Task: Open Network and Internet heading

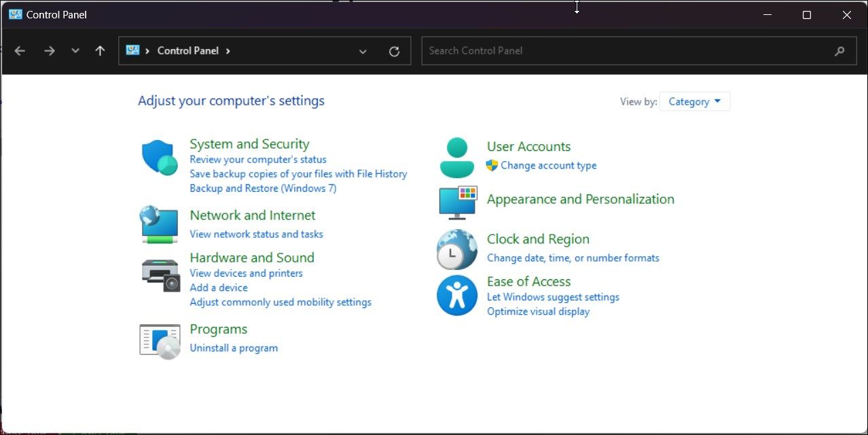Action: pyautogui.click(x=253, y=215)
